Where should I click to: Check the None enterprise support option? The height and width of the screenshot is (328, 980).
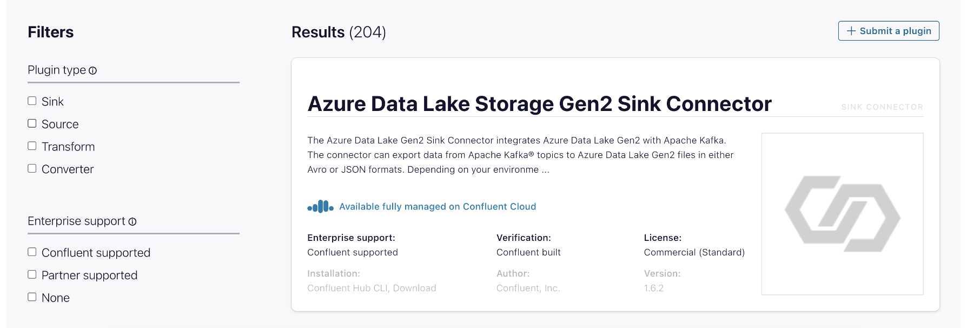click(x=32, y=297)
